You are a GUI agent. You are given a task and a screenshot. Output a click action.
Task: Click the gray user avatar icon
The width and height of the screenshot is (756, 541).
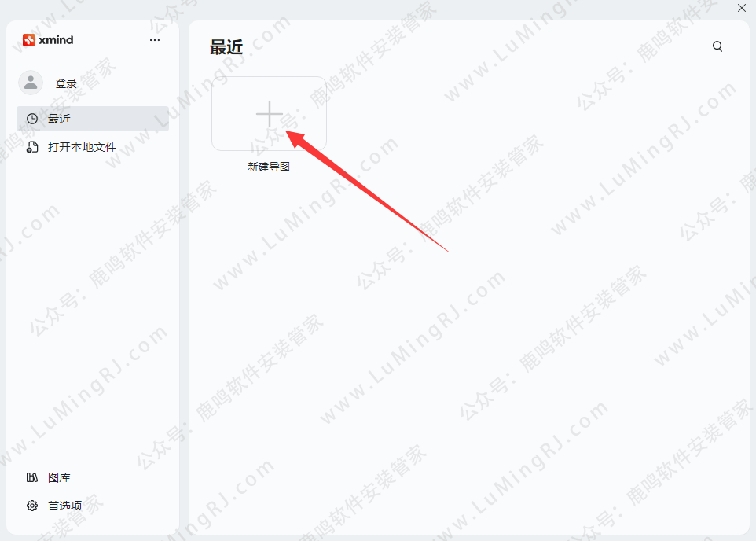(31, 83)
